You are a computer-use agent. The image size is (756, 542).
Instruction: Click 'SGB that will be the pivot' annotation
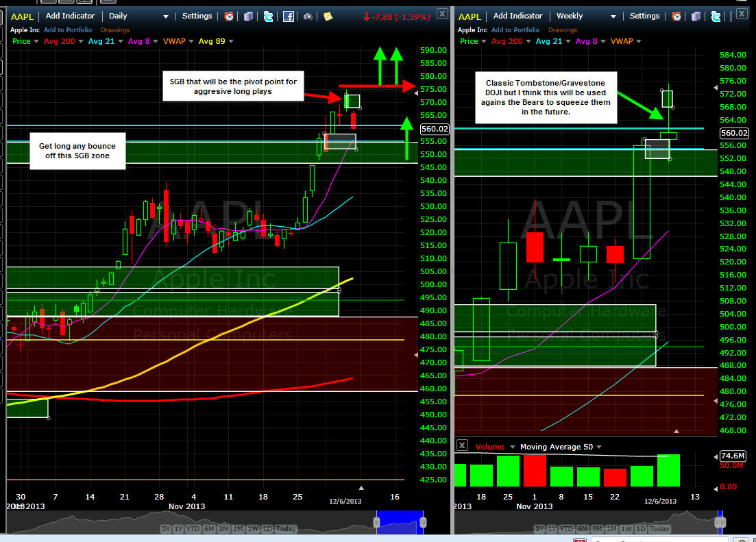click(x=233, y=86)
